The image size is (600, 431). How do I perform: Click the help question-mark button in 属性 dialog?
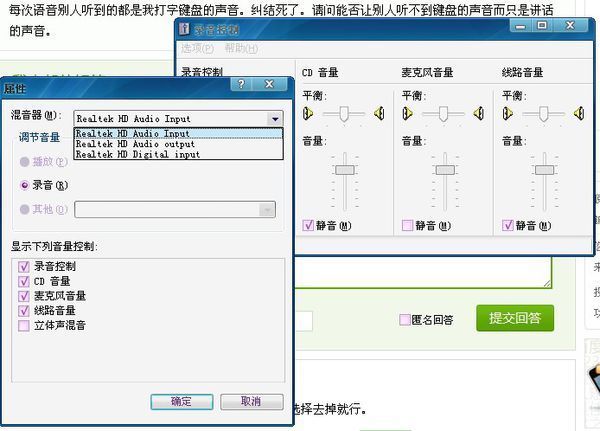point(241,84)
